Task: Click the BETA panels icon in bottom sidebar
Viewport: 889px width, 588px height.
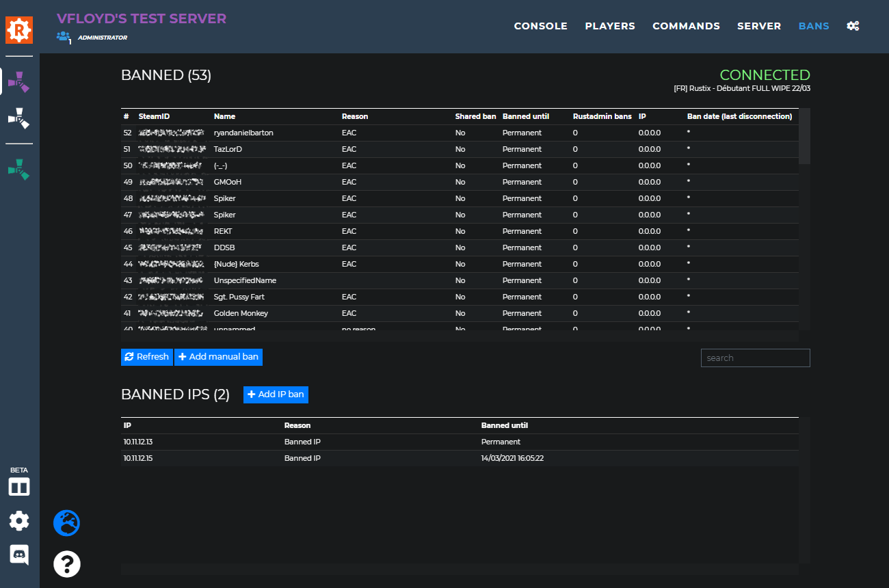Action: click(18, 486)
